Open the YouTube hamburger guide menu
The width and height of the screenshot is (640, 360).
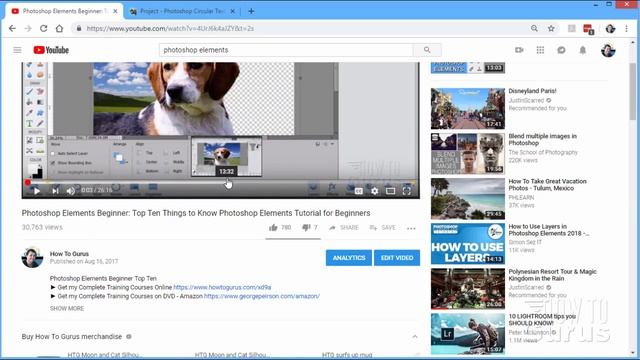point(17,50)
